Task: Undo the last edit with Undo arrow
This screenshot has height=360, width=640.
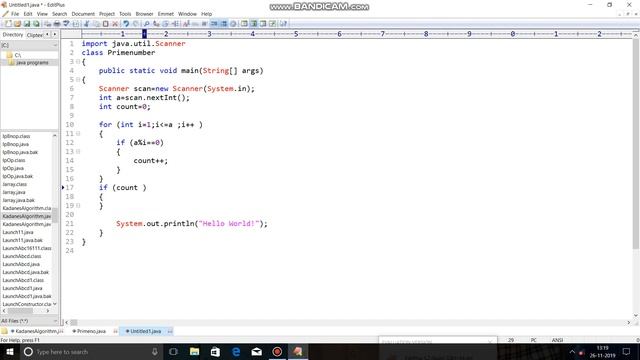Action: coord(126,24)
